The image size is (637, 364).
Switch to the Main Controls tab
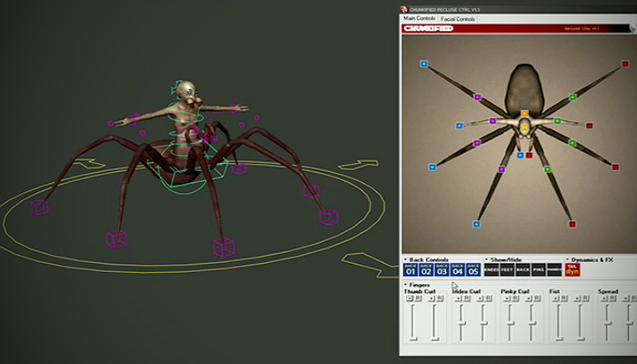click(x=420, y=19)
